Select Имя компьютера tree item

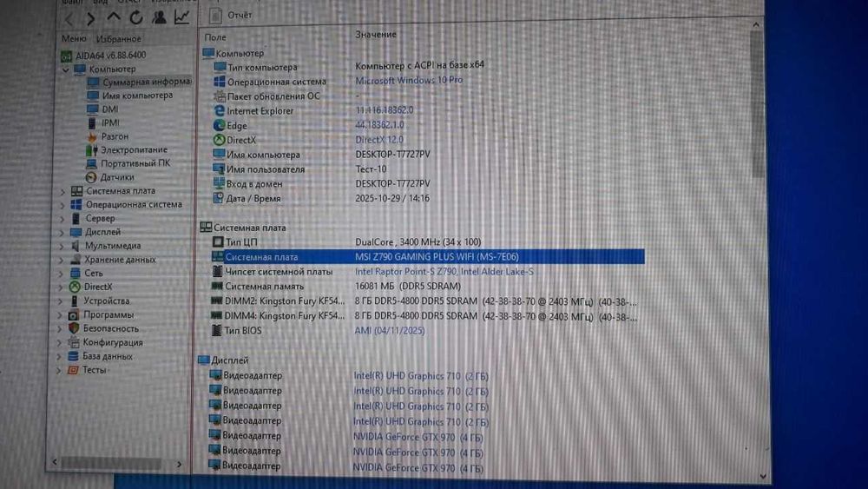130,96
